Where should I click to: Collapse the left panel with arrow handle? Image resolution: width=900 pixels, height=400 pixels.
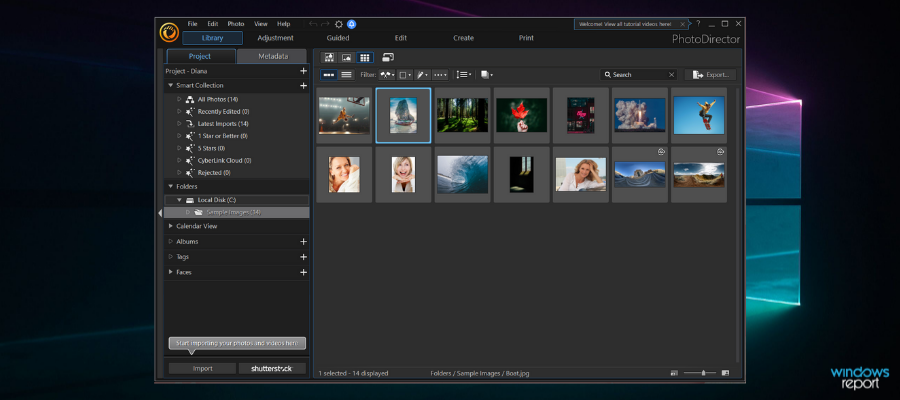tap(160, 213)
